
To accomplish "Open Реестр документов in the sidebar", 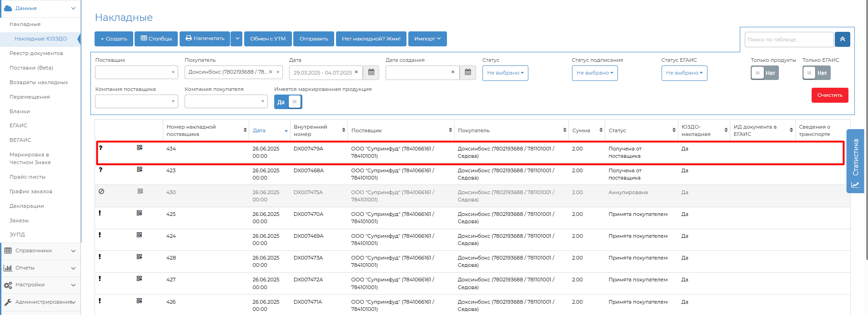I will click(x=36, y=53).
